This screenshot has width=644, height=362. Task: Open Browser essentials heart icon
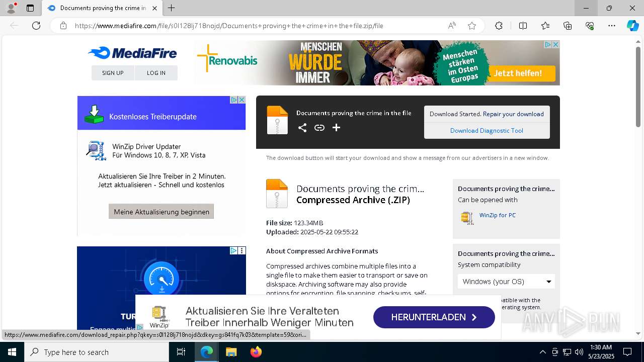click(x=590, y=26)
